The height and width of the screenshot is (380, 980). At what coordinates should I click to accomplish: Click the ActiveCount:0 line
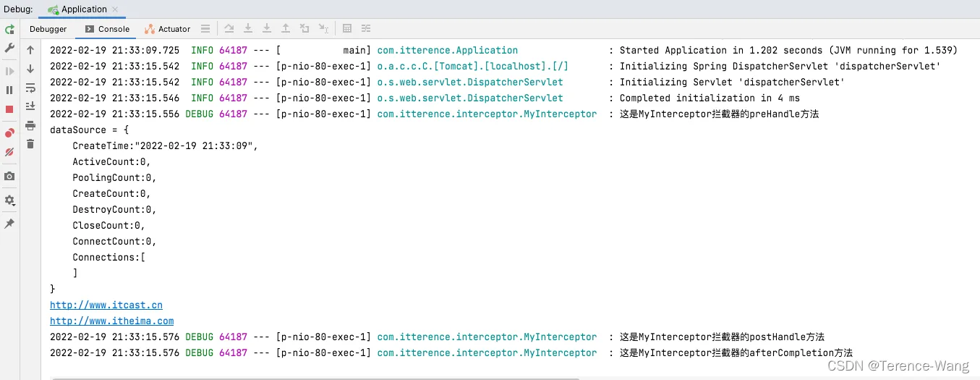111,162
